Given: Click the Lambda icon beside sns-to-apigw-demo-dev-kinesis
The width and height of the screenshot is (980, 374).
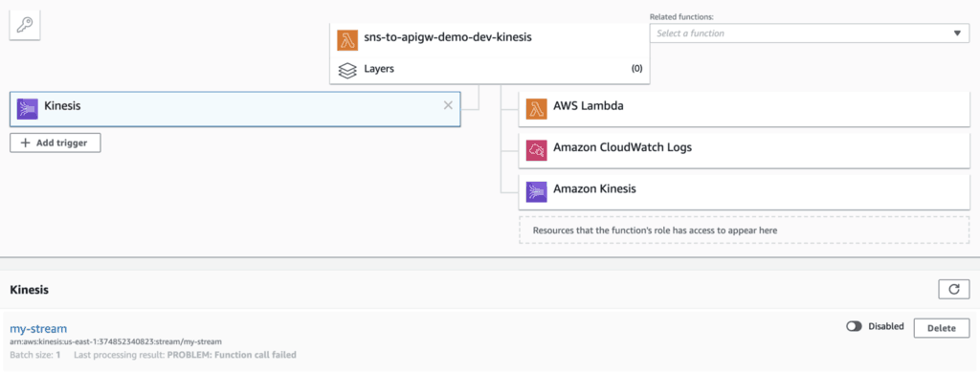Looking at the screenshot, I should click(346, 40).
